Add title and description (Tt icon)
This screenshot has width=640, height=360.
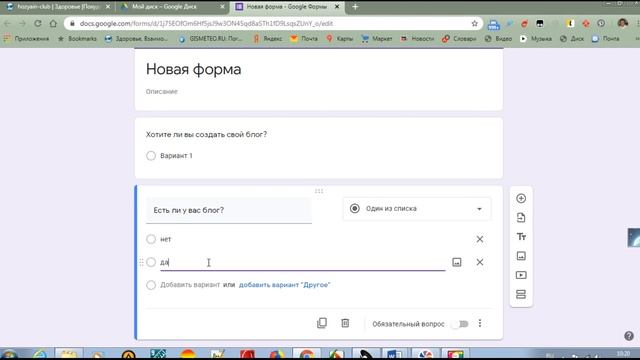(x=521, y=237)
